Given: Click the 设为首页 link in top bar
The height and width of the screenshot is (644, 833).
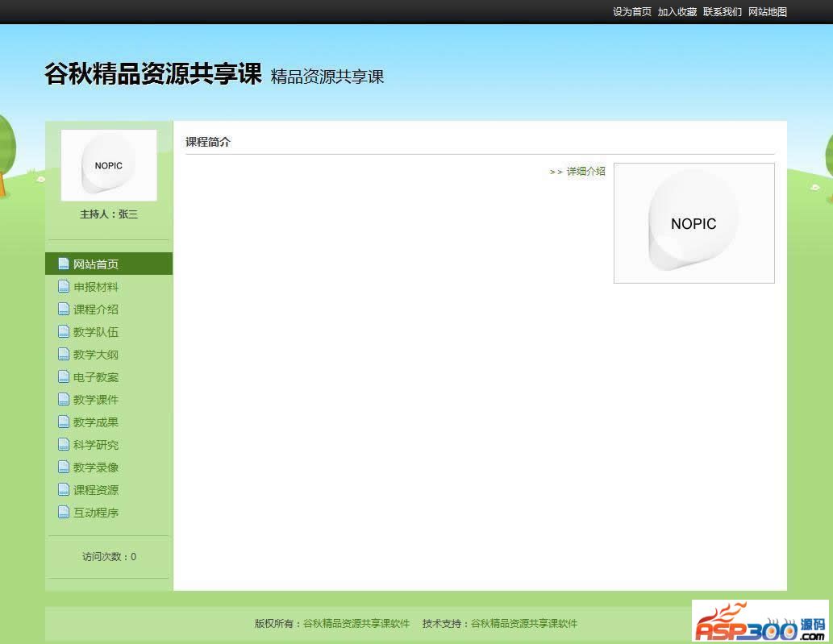Looking at the screenshot, I should (x=631, y=12).
